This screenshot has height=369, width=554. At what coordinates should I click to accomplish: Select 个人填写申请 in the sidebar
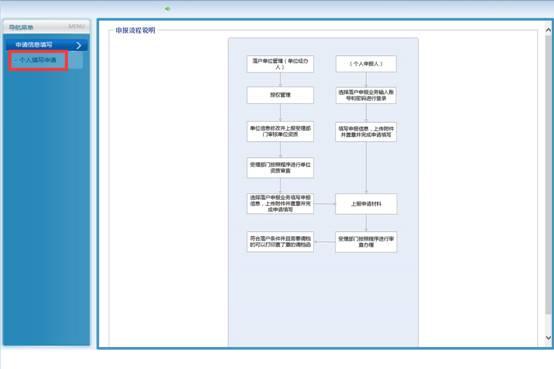[x=38, y=60]
